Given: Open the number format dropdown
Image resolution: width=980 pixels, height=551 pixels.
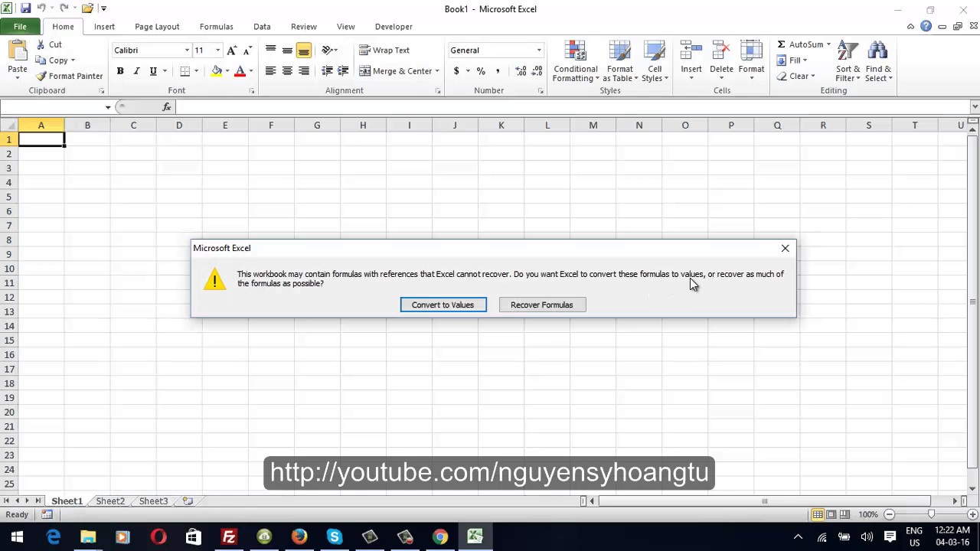Looking at the screenshot, I should (538, 51).
